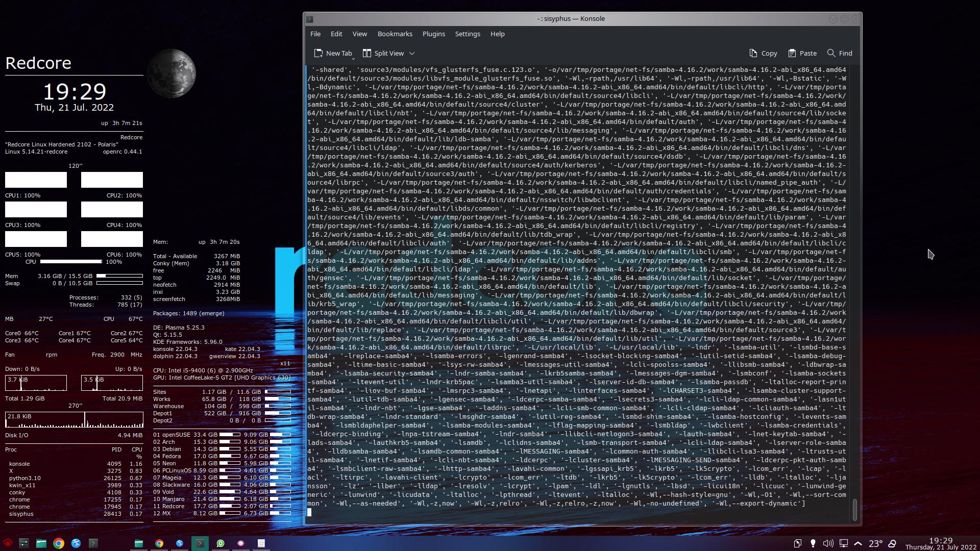
Task: Switch to the blue bird browser task in taskbar
Action: click(x=180, y=543)
